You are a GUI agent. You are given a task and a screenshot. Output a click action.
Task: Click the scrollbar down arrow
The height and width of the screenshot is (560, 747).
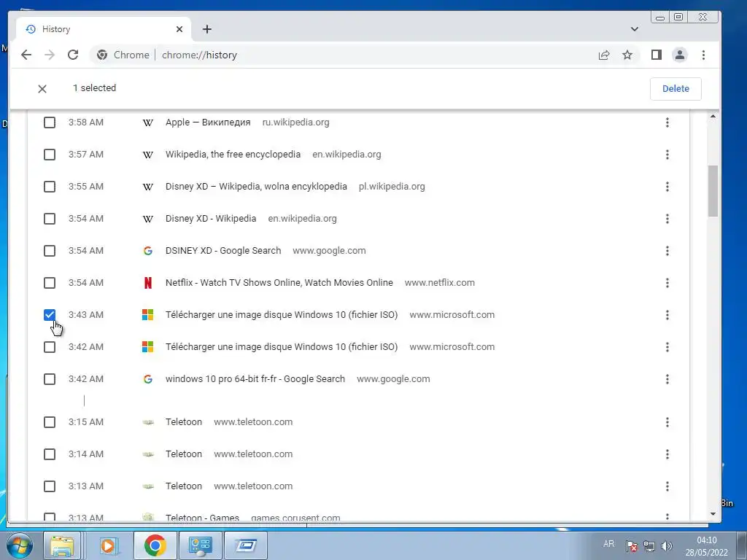pyautogui.click(x=713, y=514)
